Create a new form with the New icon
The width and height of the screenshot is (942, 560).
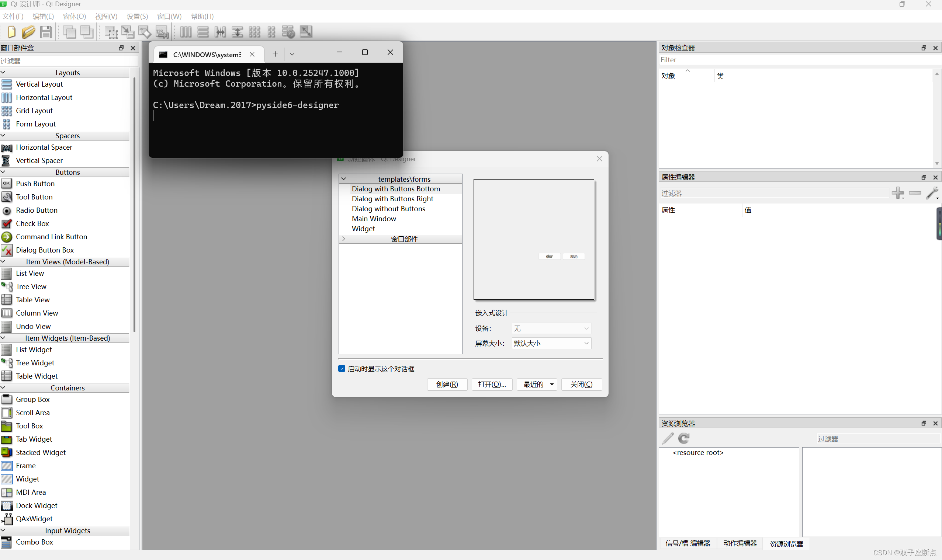11,32
